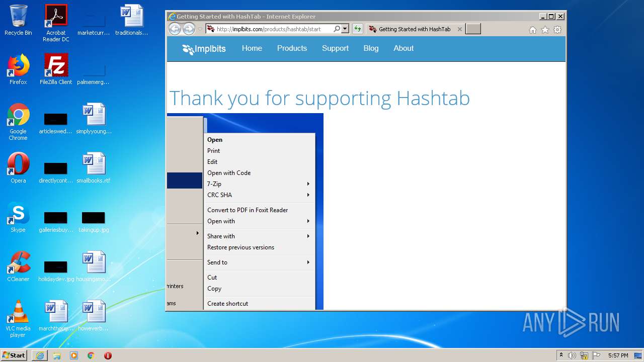
Task: Open the IE Favorites star icon
Action: point(545,30)
